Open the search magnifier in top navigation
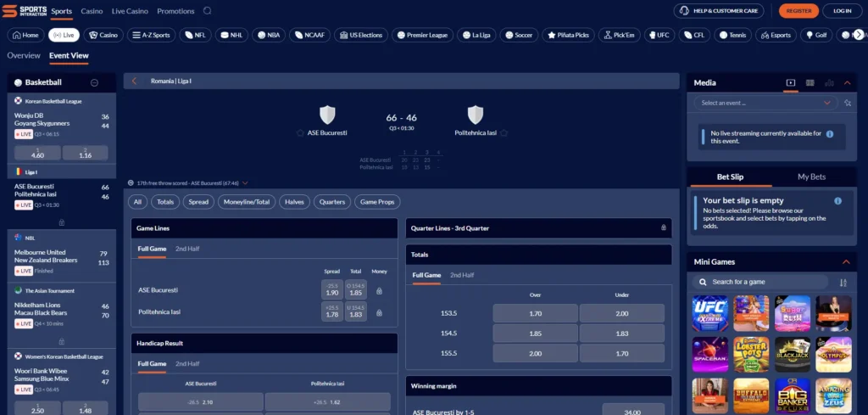This screenshot has width=868, height=415. 207,11
